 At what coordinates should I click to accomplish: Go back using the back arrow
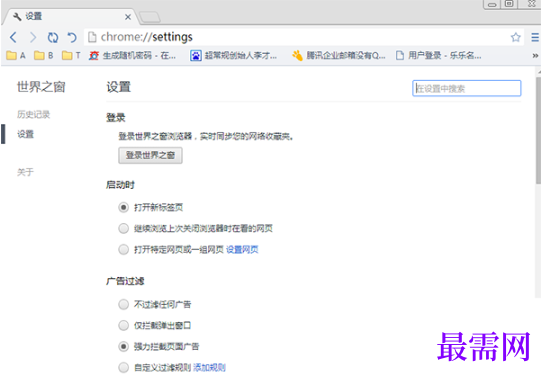[13, 37]
